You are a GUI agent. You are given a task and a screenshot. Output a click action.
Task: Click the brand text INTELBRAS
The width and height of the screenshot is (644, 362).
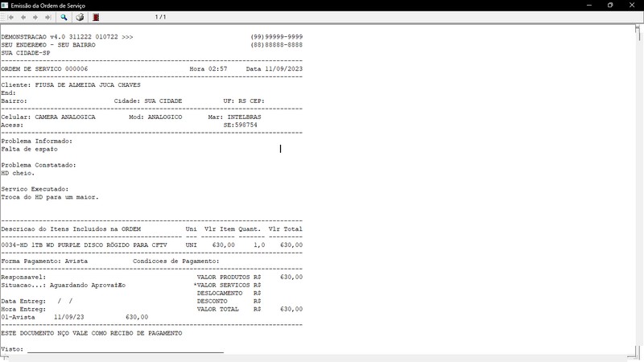[245, 117]
